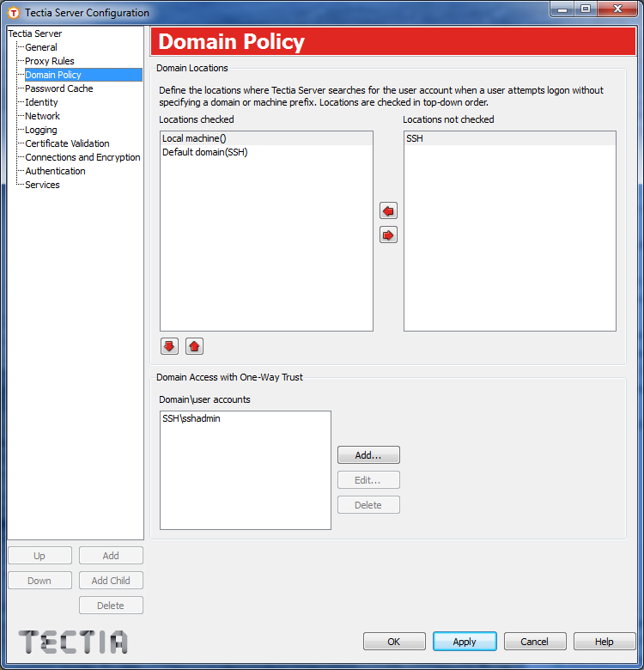644x670 pixels.
Task: Select Local machine() in Locations checked
Action: (x=266, y=138)
